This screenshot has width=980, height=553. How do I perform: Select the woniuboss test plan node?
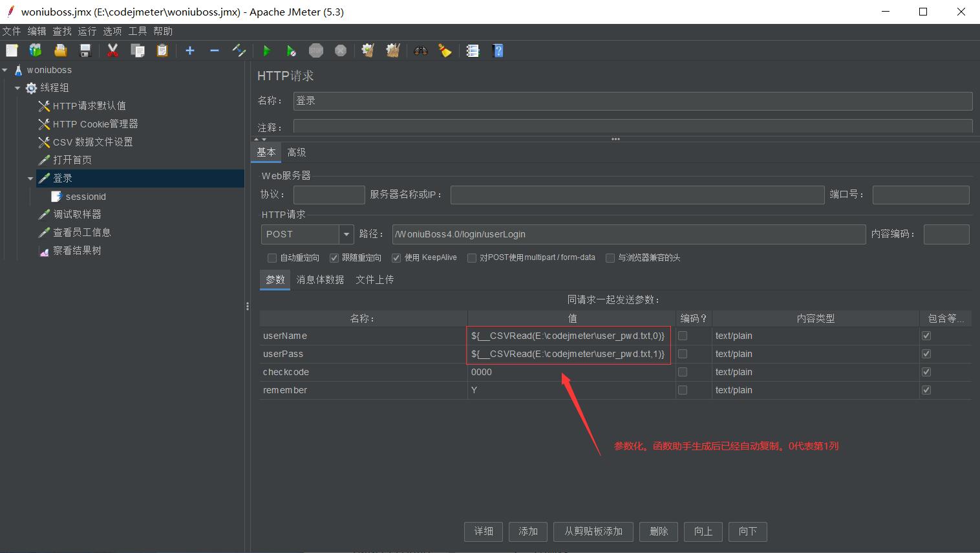click(49, 70)
